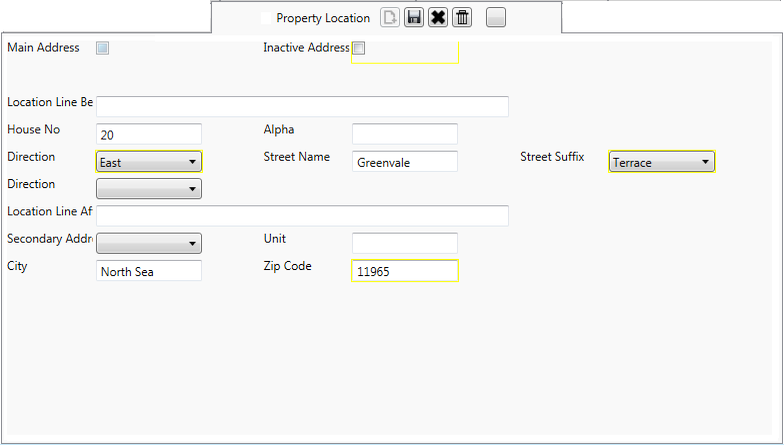Enable the Inactive Address checkbox
Image resolution: width=784 pixels, height=445 pixels.
359,48
